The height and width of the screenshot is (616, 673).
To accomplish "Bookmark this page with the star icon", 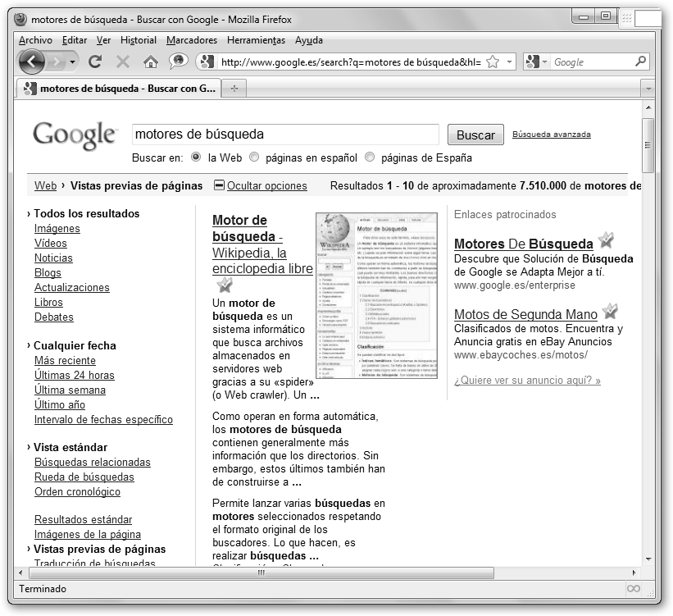I will (x=493, y=62).
